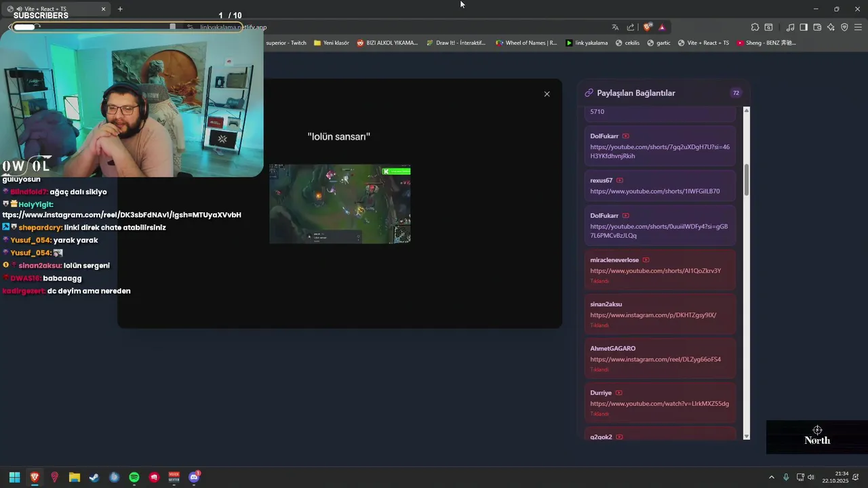Image resolution: width=868 pixels, height=488 pixels.
Task: Click shepardcry's chat message
Action: click(84, 228)
